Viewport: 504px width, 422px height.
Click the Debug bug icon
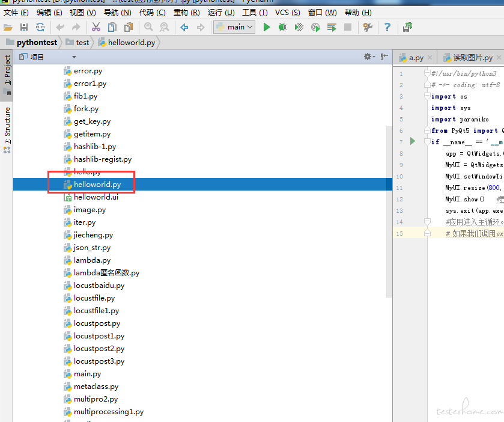(x=282, y=27)
